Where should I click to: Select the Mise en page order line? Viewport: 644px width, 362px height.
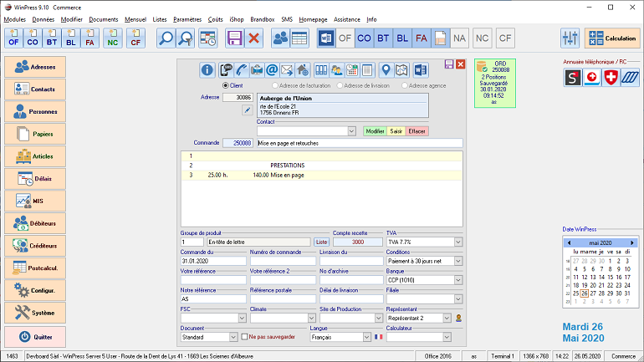322,175
